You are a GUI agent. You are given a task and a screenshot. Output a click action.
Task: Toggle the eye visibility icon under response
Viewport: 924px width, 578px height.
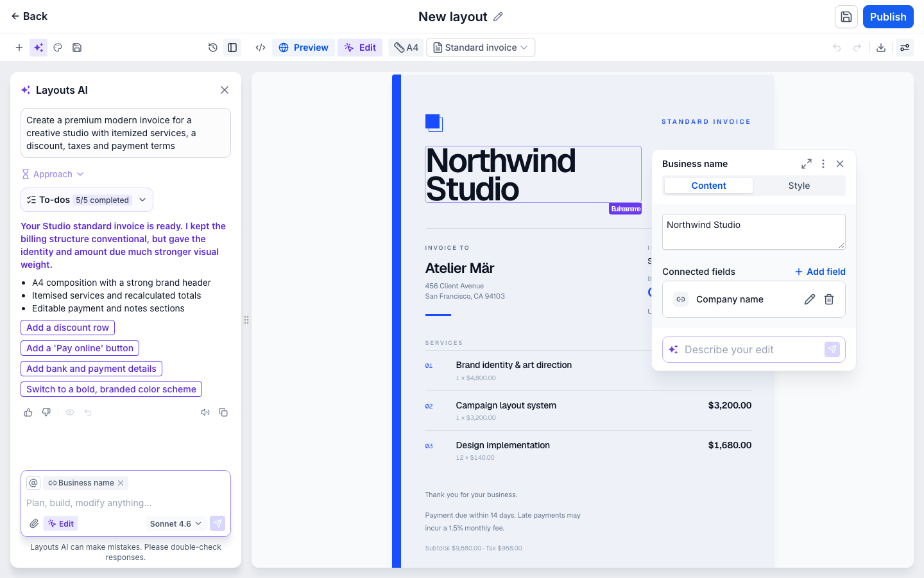coord(70,412)
